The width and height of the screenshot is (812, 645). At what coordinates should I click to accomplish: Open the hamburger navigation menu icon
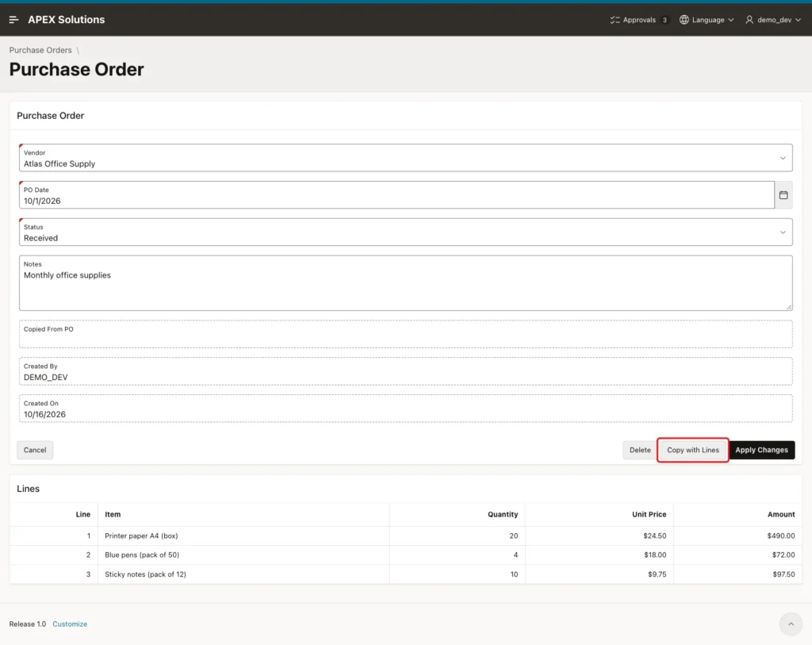(x=14, y=20)
